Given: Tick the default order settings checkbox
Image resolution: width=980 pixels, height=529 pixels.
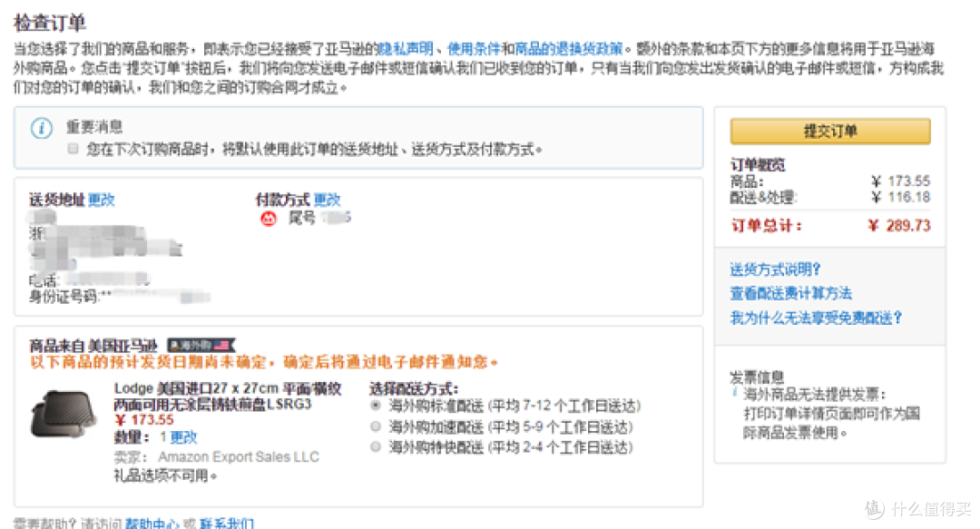Looking at the screenshot, I should click(73, 148).
